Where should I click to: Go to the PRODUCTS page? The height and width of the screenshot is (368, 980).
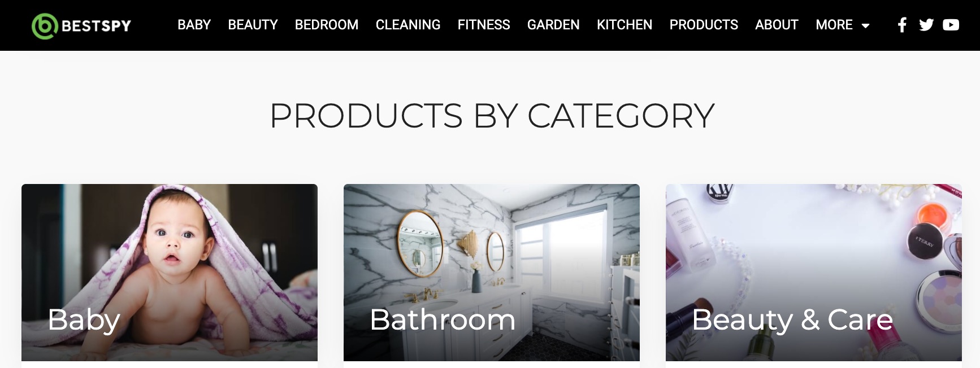pyautogui.click(x=704, y=25)
